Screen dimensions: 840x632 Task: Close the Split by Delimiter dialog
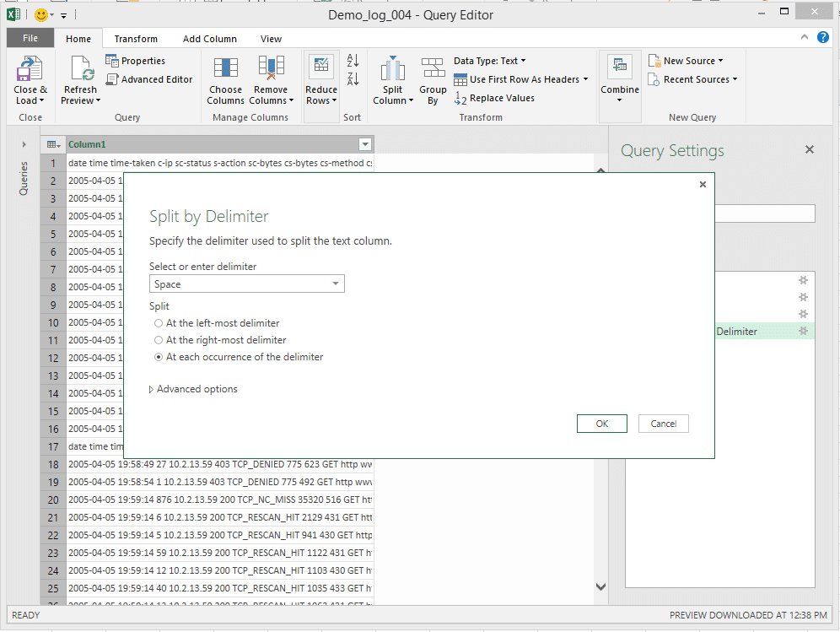703,185
